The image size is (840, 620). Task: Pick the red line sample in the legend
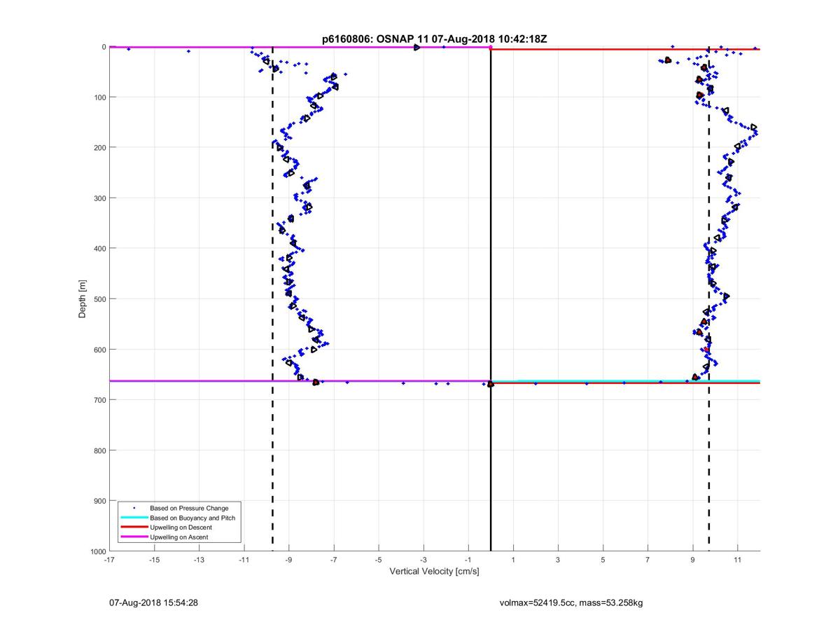134,527
